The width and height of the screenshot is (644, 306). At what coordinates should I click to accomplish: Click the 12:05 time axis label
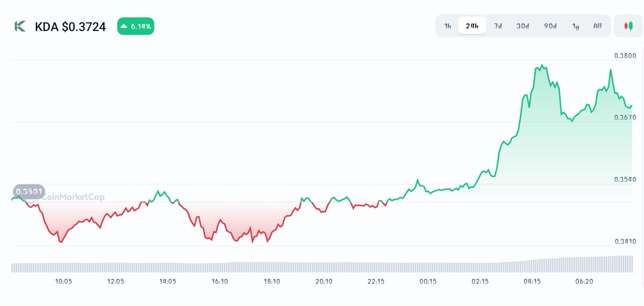[116, 281]
